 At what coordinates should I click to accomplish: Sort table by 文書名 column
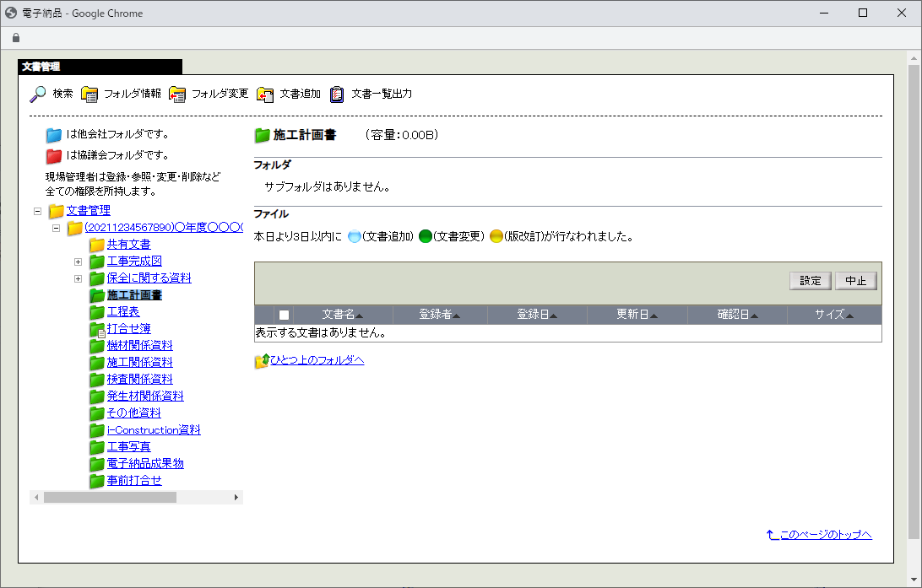point(342,315)
